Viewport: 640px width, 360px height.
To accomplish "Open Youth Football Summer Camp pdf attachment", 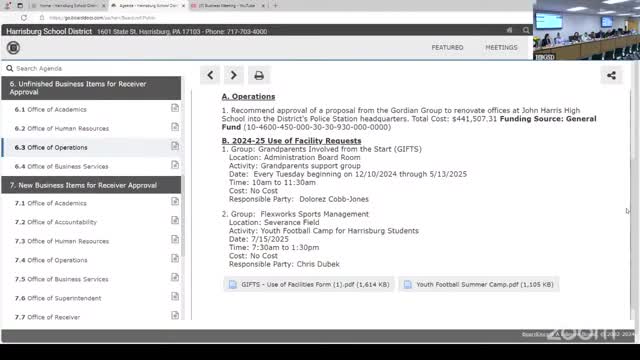I will pyautogui.click(x=479, y=284).
